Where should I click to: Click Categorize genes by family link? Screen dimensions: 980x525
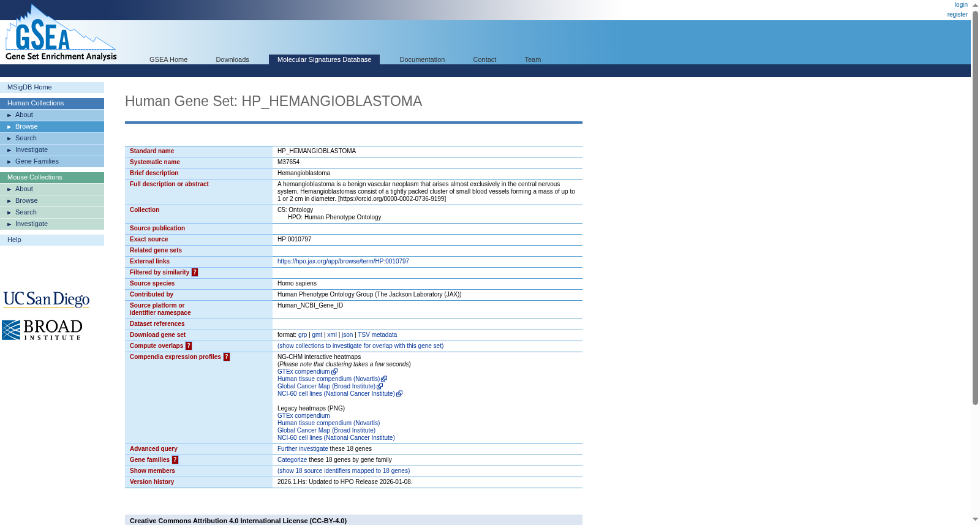292,460
